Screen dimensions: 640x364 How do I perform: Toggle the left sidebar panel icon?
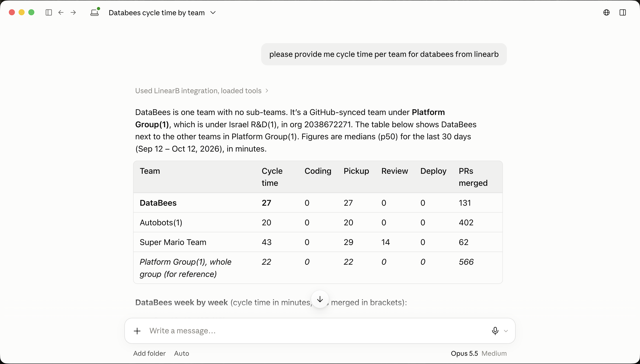(49, 12)
